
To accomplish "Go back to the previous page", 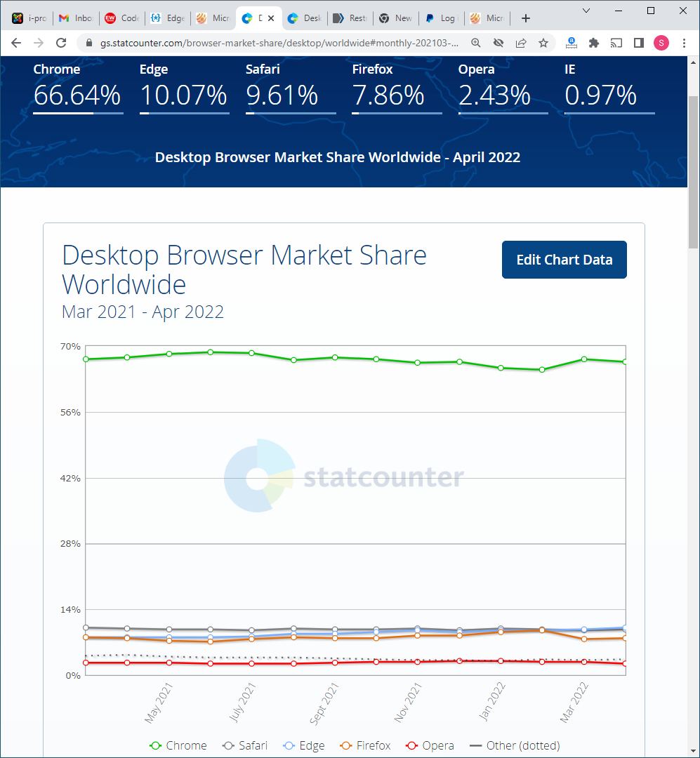I will click(x=16, y=43).
